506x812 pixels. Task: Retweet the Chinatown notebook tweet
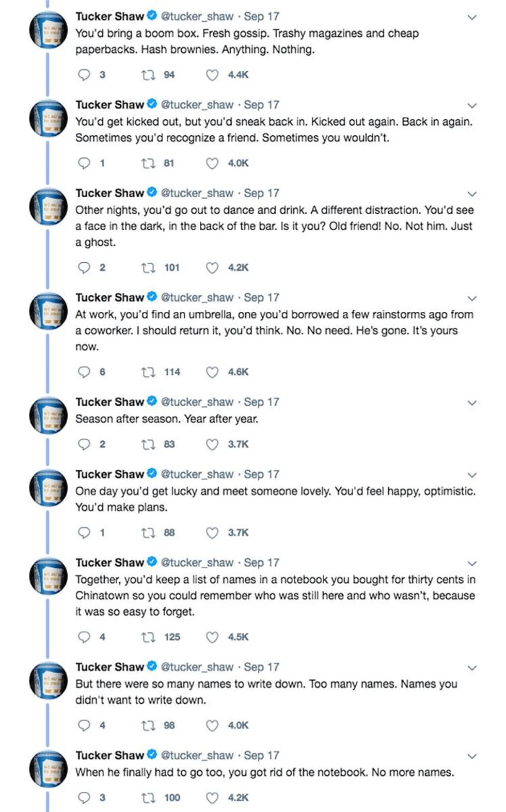click(x=148, y=637)
